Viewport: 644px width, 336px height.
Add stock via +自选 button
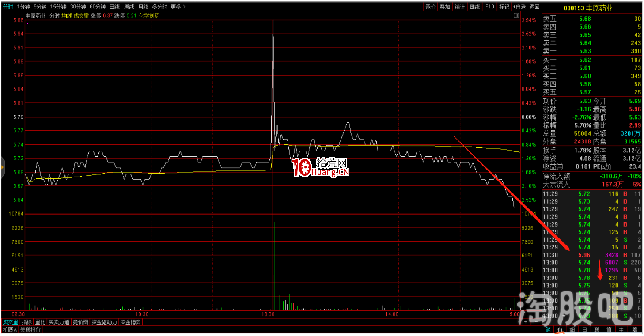pos(519,7)
